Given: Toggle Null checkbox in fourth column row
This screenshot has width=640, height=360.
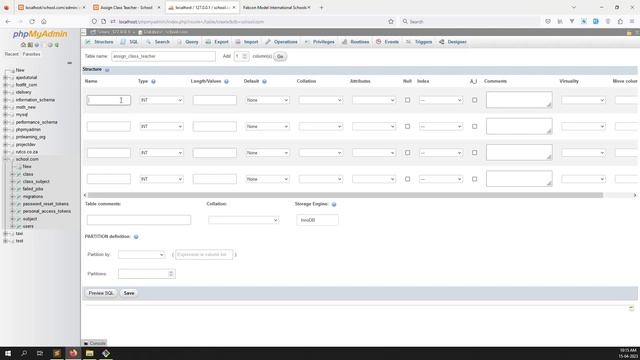Looking at the screenshot, I should (x=407, y=179).
